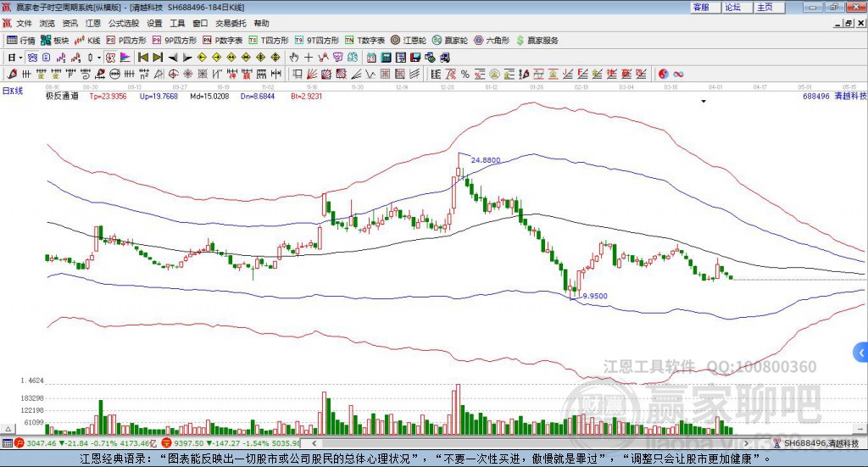Step back with black left arrow

(x=173, y=58)
